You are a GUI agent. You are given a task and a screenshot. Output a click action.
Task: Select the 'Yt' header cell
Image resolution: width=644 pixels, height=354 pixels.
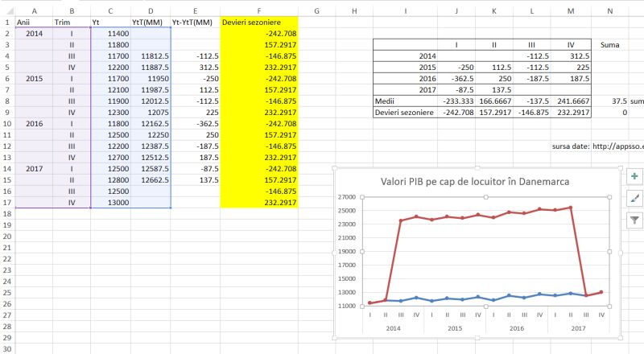(110, 23)
